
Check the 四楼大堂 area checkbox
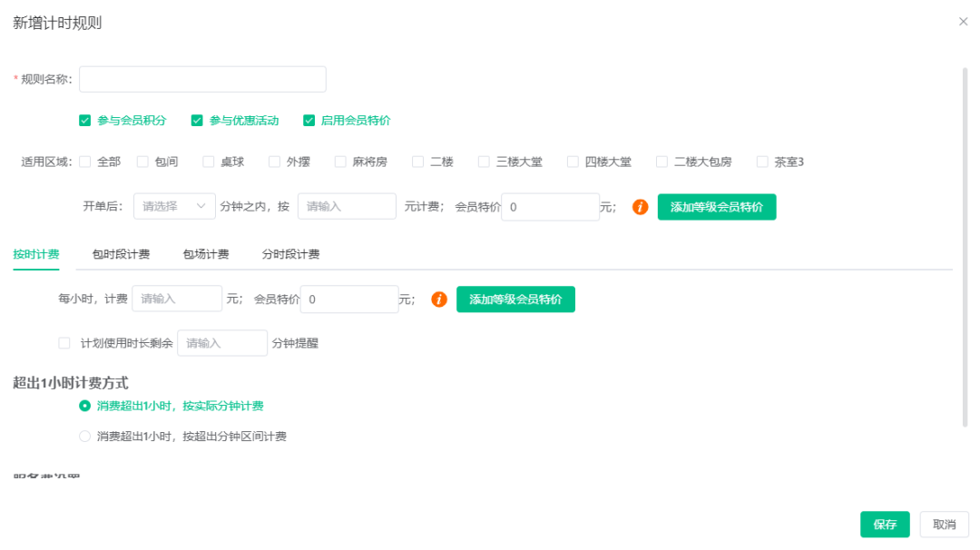[573, 162]
